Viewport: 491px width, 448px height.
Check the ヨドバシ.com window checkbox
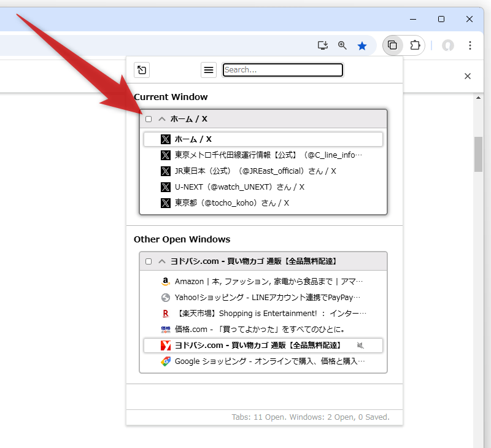[x=149, y=261]
